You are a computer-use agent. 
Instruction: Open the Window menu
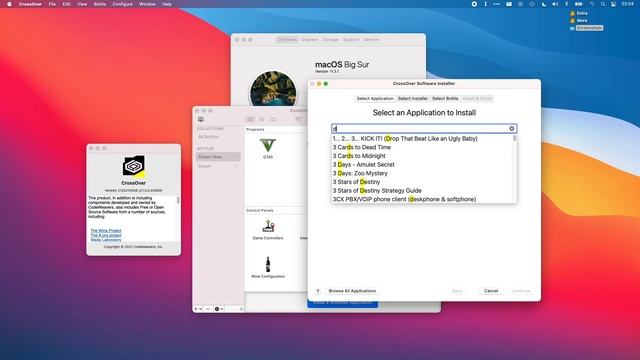click(147, 4)
